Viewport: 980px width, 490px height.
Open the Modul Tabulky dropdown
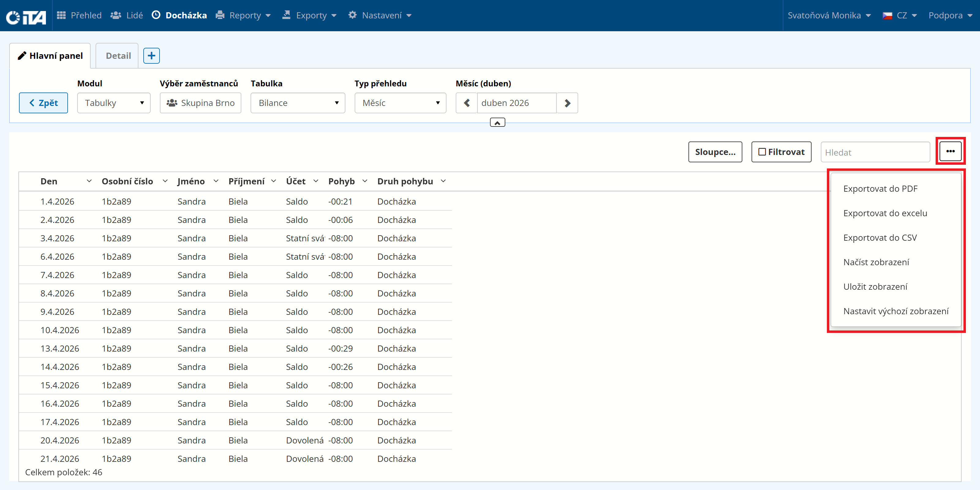point(114,103)
